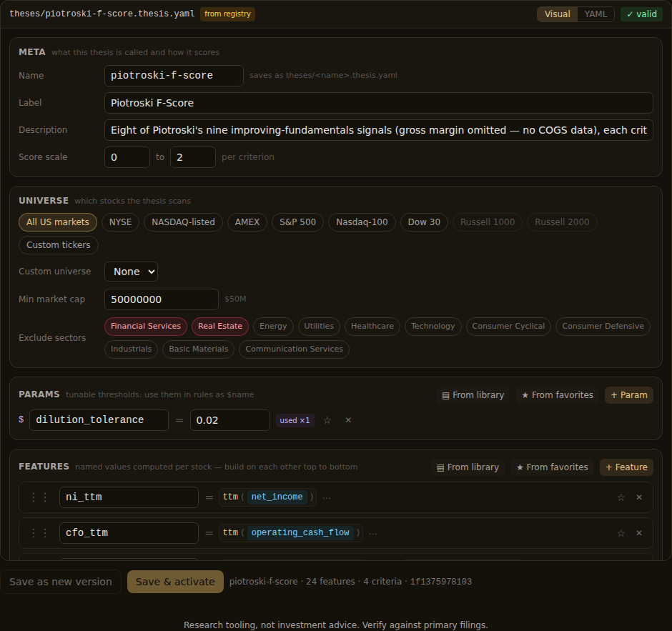Star the ni_ttm feature
Screen dimensions: 672x631
tap(621, 497)
